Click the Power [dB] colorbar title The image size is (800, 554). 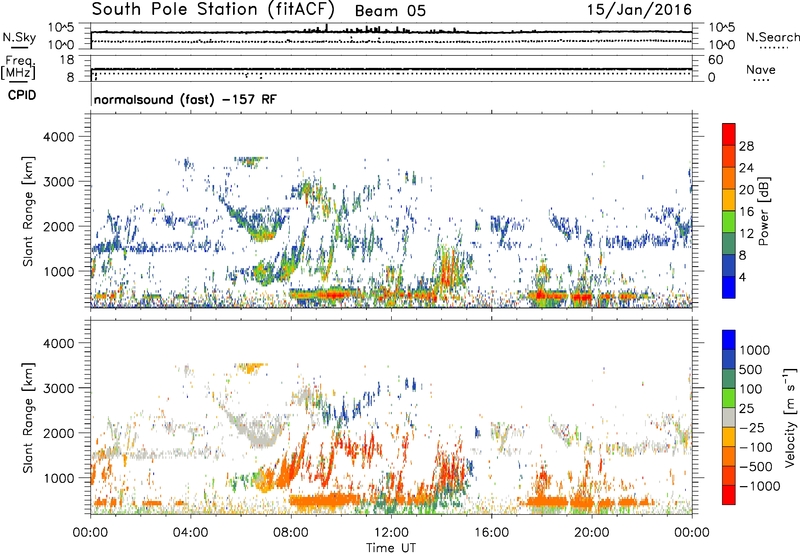point(764,211)
